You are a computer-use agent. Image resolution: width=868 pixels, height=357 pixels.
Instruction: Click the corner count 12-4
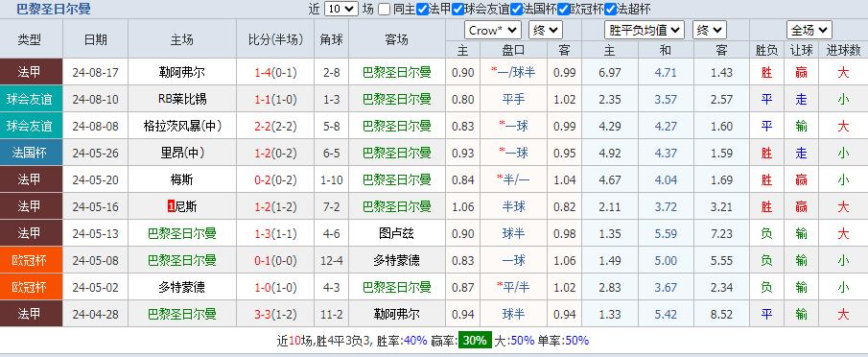[x=332, y=260]
